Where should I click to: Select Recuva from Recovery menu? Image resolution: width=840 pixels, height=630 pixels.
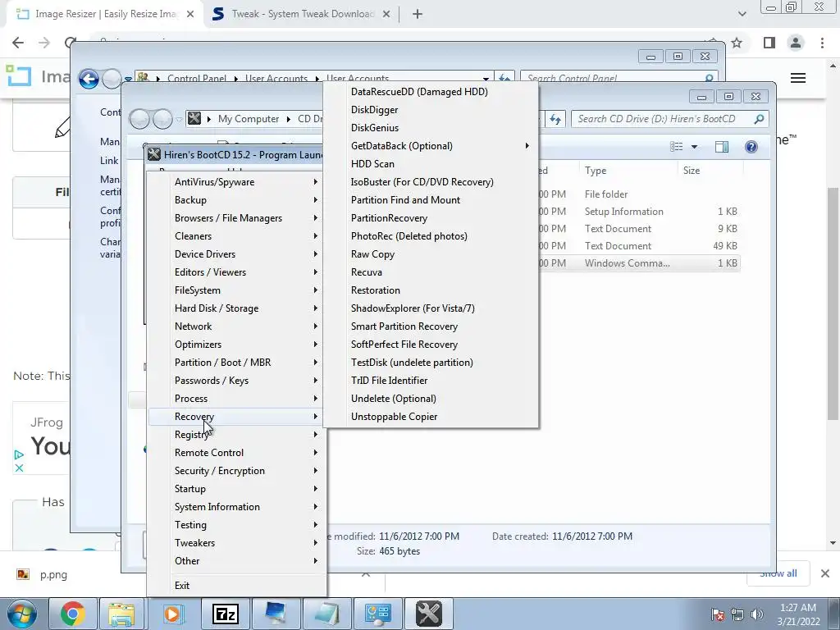point(431,272)
